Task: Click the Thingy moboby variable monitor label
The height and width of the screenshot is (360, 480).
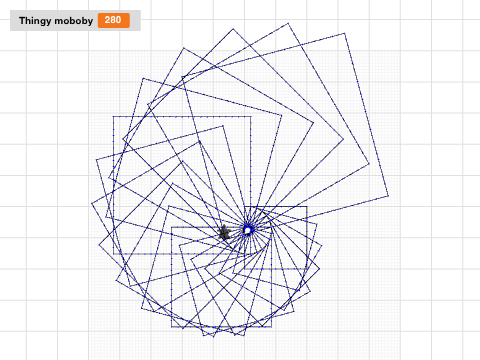Action: (56, 21)
